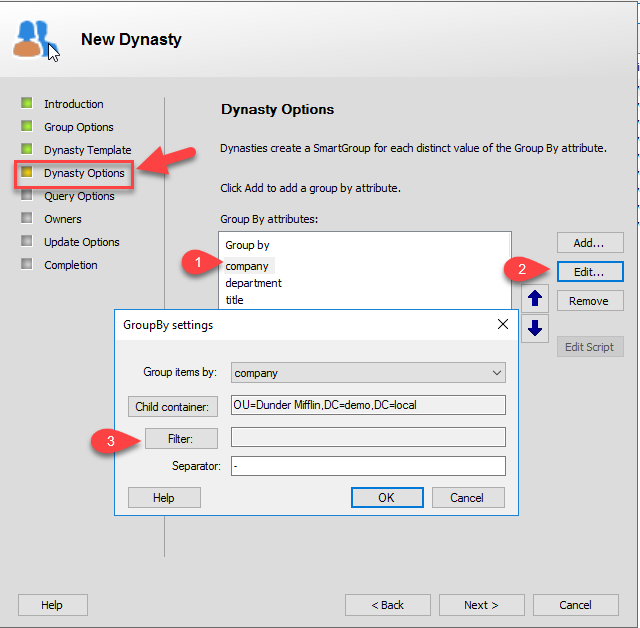Click the gray Update Options step indicator
This screenshot has height=628, width=640.
coord(27,241)
